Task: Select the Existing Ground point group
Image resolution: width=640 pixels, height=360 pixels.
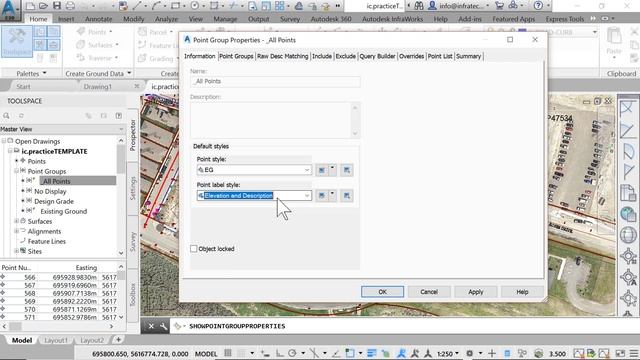Action: pos(63,211)
